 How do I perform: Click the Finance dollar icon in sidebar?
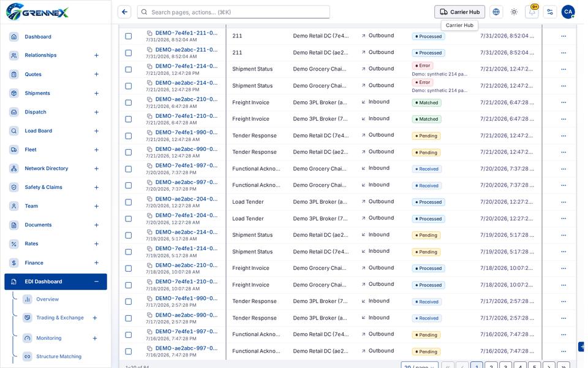14,263
